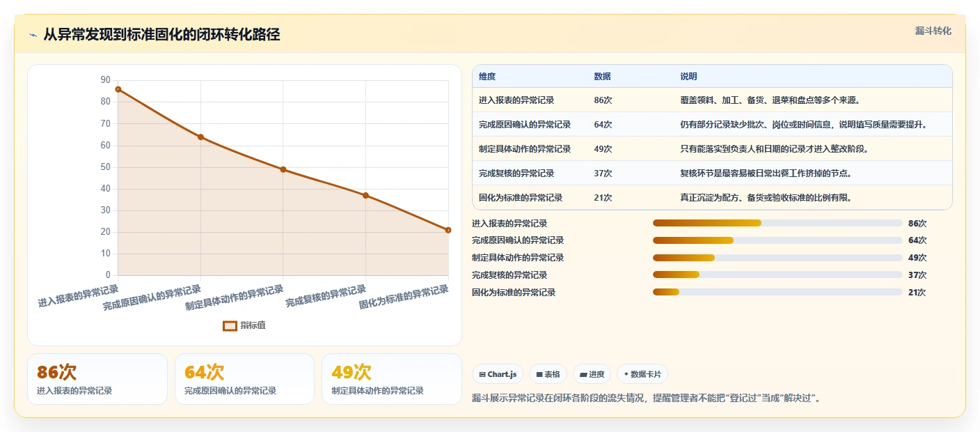Click the 21次 value right of progress bar
The image size is (980, 432).
pyautogui.click(x=917, y=293)
